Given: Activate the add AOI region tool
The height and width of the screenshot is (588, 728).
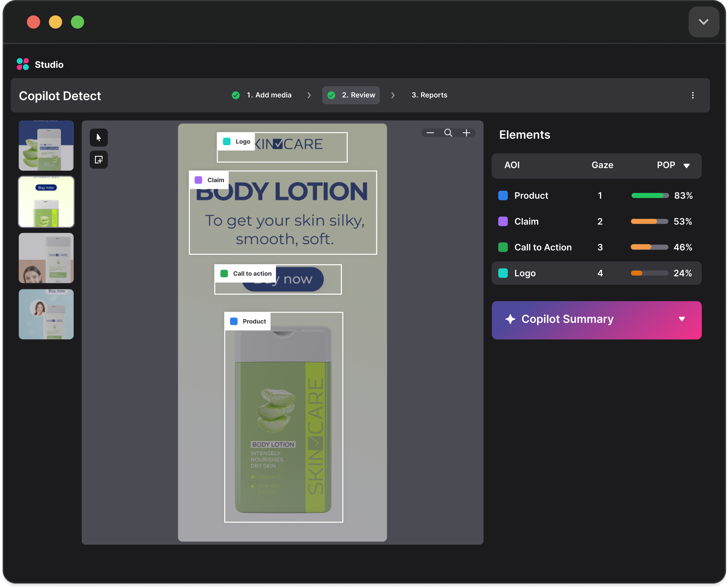Looking at the screenshot, I should point(98,160).
